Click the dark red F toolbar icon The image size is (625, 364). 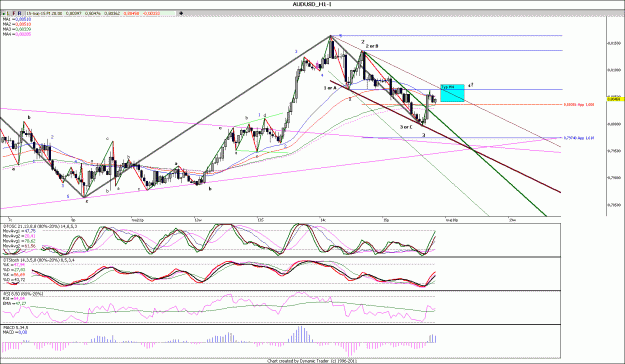[x=14, y=14]
